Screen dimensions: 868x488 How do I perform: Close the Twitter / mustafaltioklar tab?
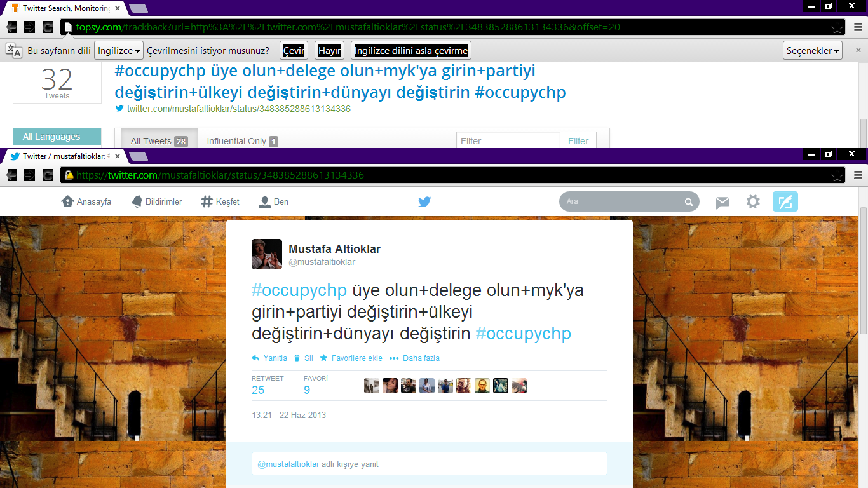coord(118,156)
